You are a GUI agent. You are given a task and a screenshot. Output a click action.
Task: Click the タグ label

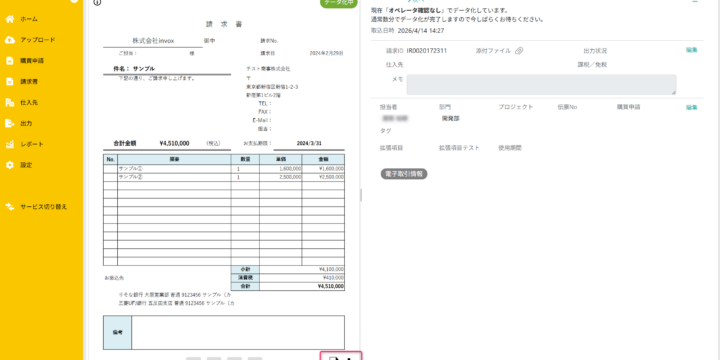click(385, 131)
